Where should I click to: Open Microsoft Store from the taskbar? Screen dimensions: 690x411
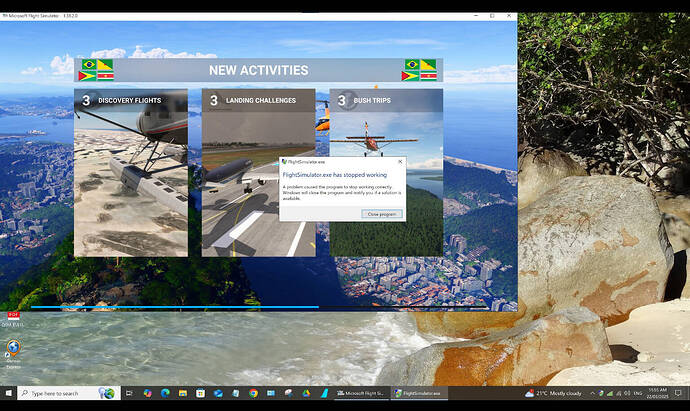click(200, 393)
